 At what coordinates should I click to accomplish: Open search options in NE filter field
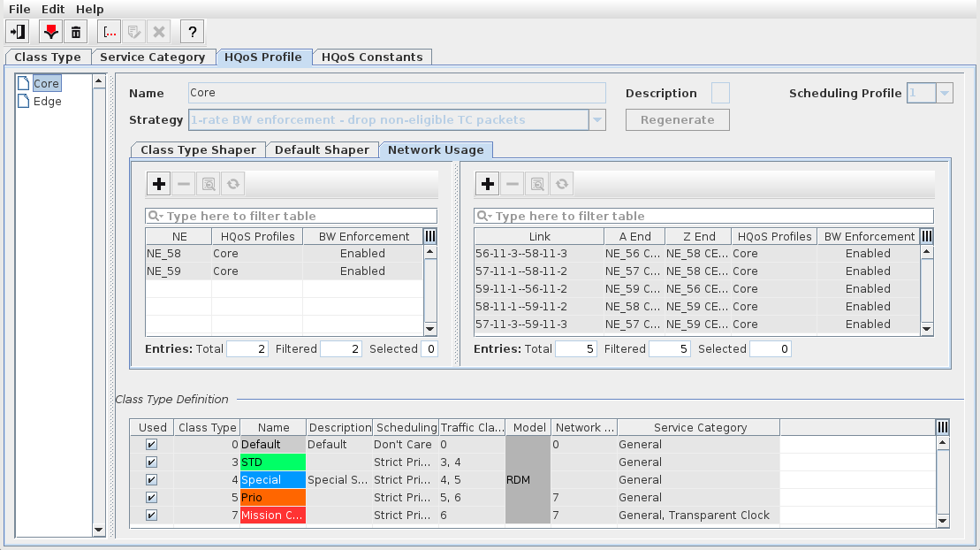click(156, 216)
